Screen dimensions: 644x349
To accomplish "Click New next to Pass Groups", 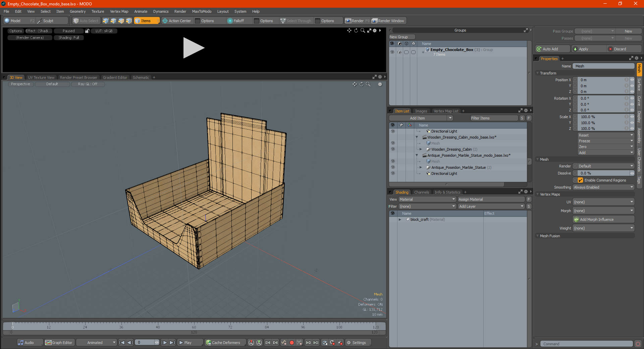I will (x=629, y=31).
